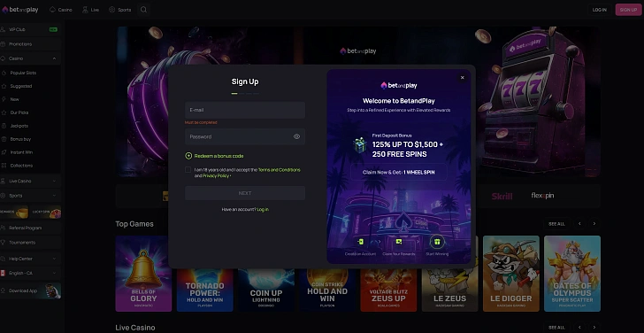
Task: Expand the Sports sidebar section
Action: (x=54, y=196)
